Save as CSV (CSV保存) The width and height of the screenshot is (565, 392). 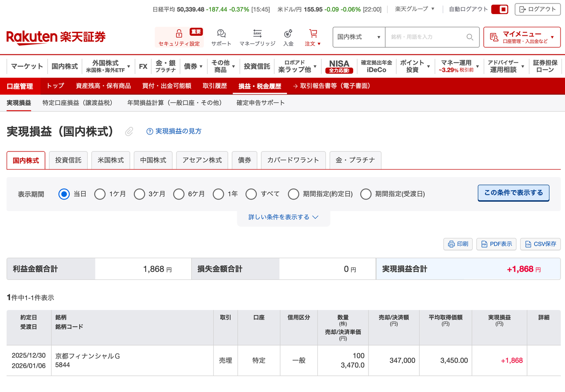(x=540, y=244)
